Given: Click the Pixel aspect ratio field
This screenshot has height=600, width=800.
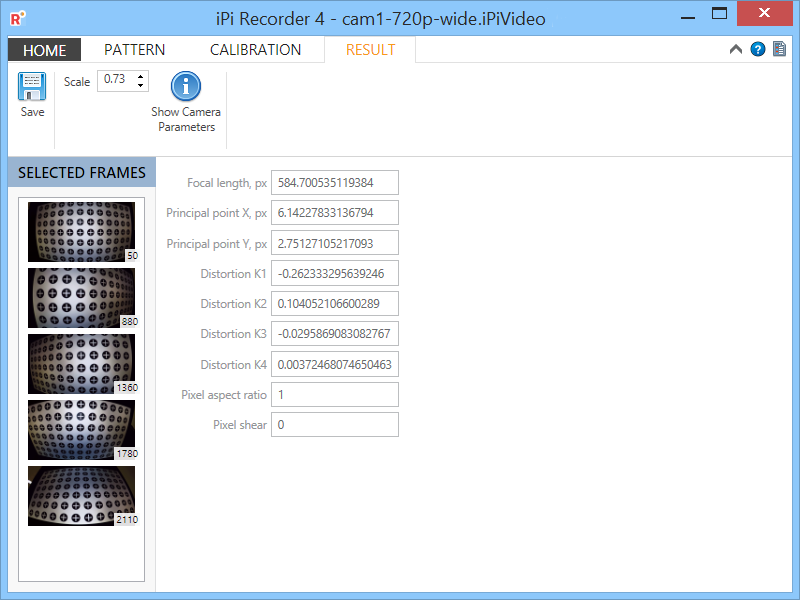Looking at the screenshot, I should pos(335,394).
